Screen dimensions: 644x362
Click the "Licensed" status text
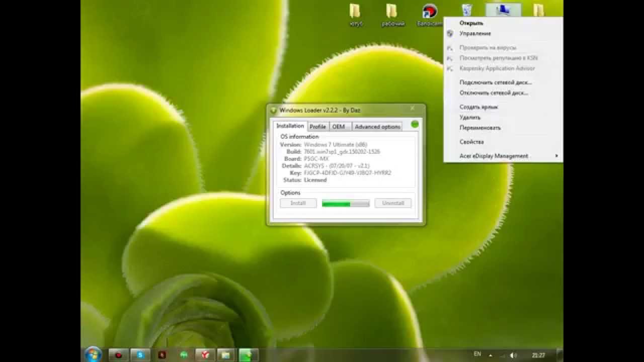(315, 180)
